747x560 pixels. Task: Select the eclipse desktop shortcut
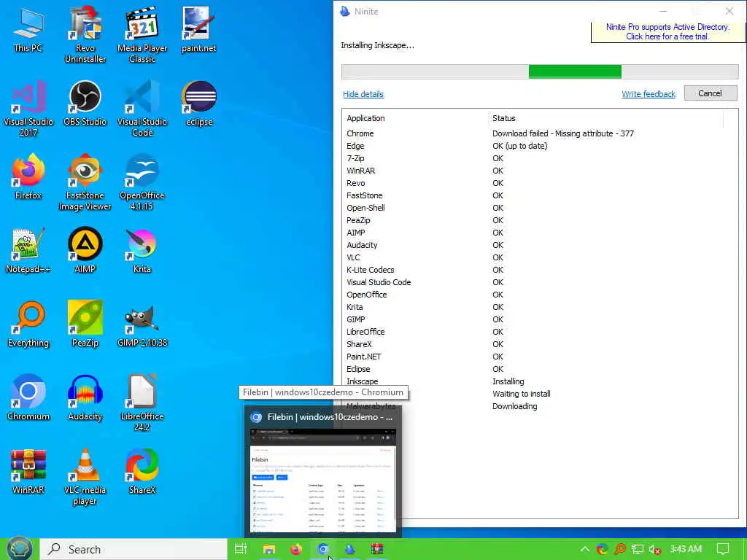(x=198, y=103)
